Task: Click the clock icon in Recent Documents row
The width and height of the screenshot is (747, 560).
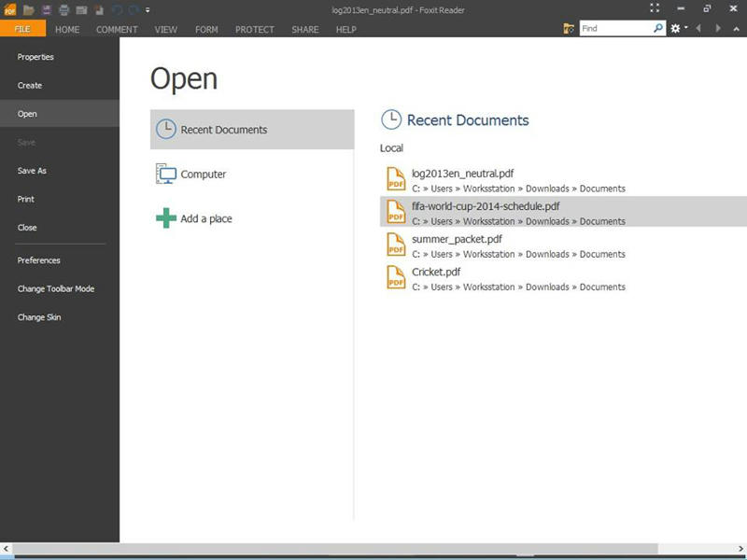Action: (x=166, y=129)
